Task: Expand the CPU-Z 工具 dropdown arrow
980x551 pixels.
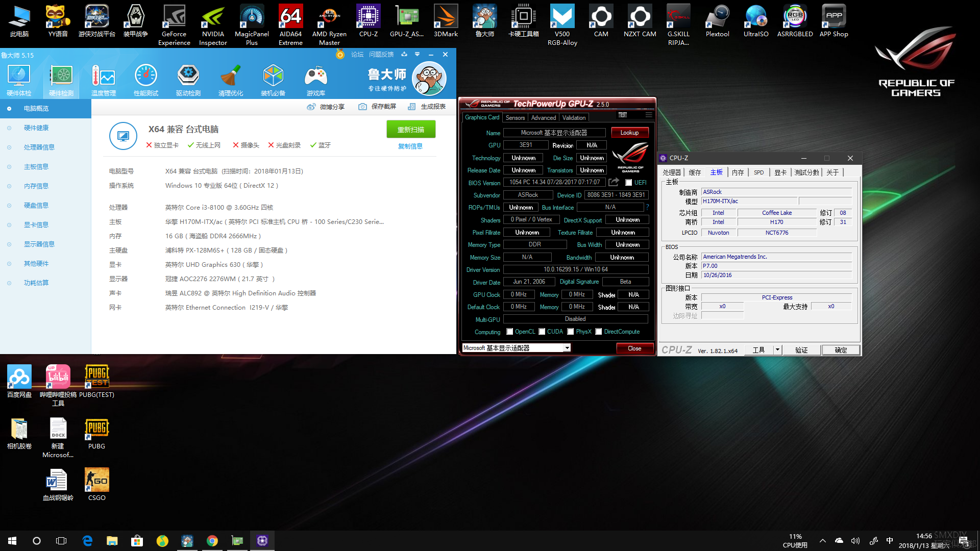Action: pyautogui.click(x=777, y=350)
